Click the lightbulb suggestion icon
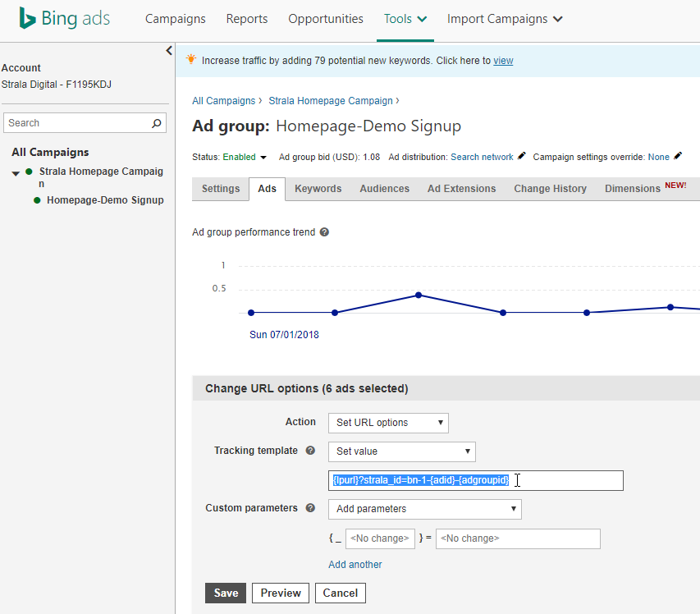 pos(191,59)
